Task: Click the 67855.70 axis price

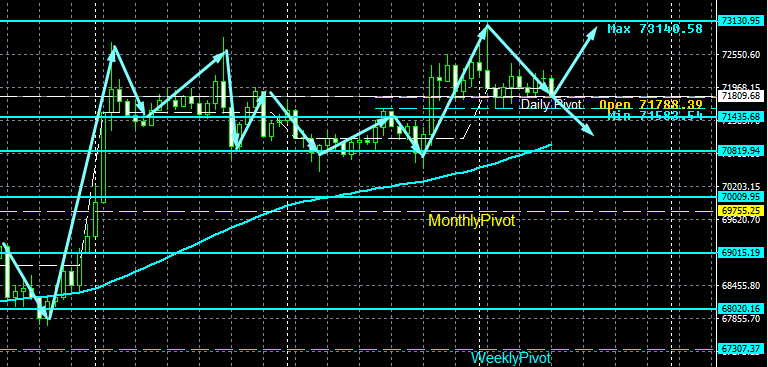Action: tap(740, 318)
